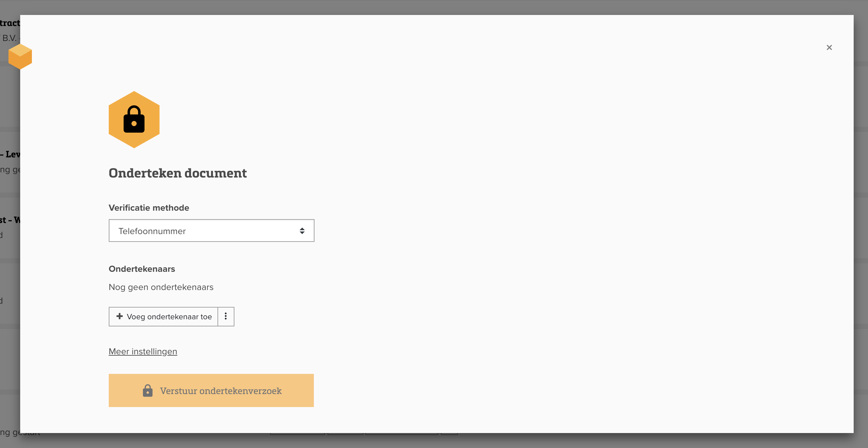Click the orange cube logo icon

(20, 56)
